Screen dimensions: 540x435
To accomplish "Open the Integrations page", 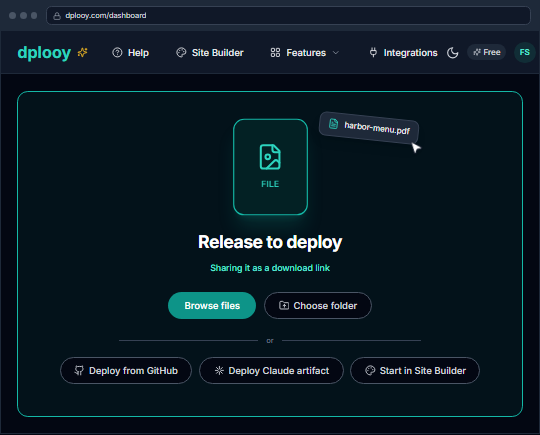I will [x=403, y=53].
